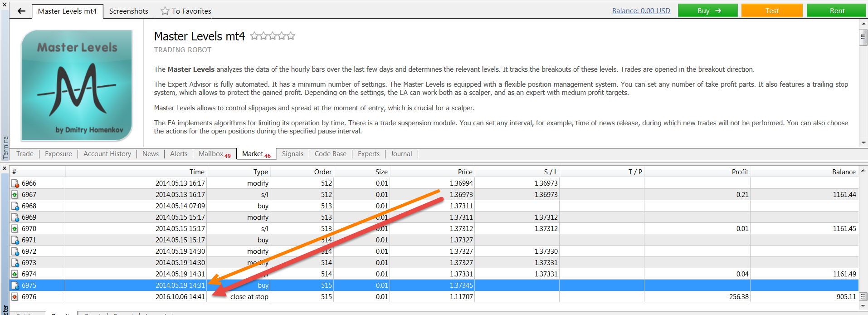Close the Terminal panel with the X
This screenshot has width=868, height=315.
coord(5,5)
